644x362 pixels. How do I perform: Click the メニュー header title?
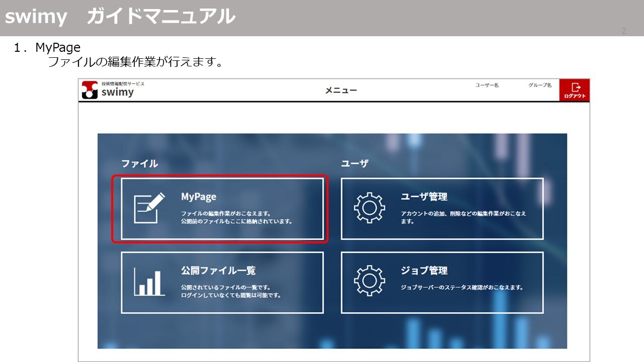point(341,90)
